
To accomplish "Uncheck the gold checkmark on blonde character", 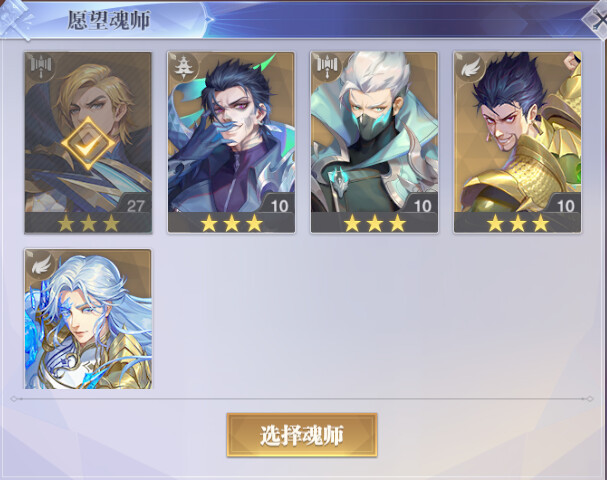I will (88, 144).
